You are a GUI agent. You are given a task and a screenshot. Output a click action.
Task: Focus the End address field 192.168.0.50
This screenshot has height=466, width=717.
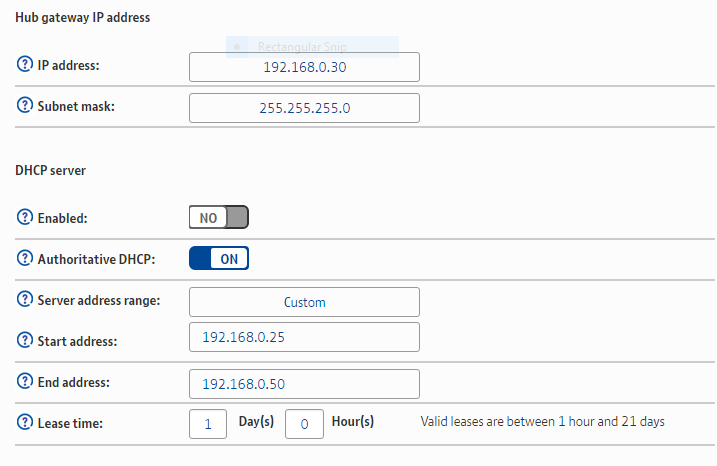[x=304, y=384]
